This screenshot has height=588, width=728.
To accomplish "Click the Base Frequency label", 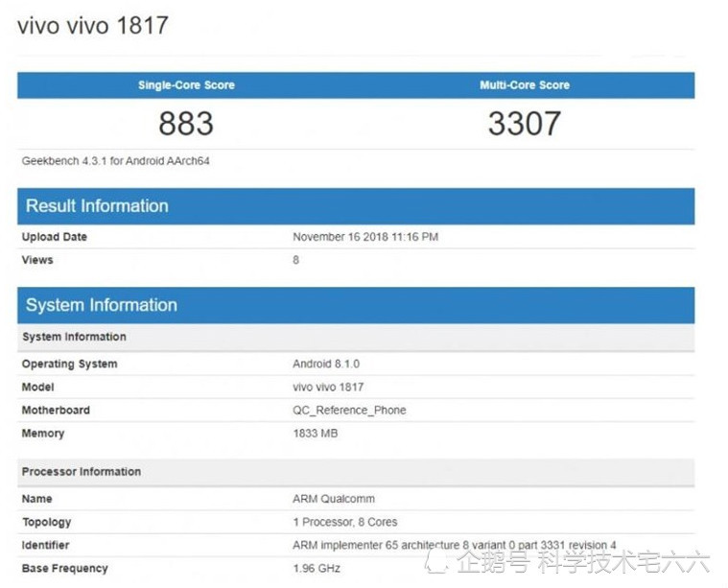I will click(x=64, y=569).
